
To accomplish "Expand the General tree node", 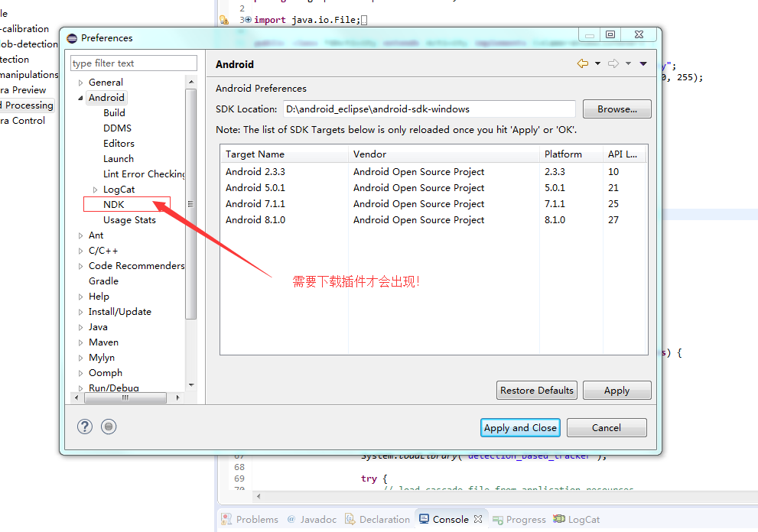I will 81,83.
